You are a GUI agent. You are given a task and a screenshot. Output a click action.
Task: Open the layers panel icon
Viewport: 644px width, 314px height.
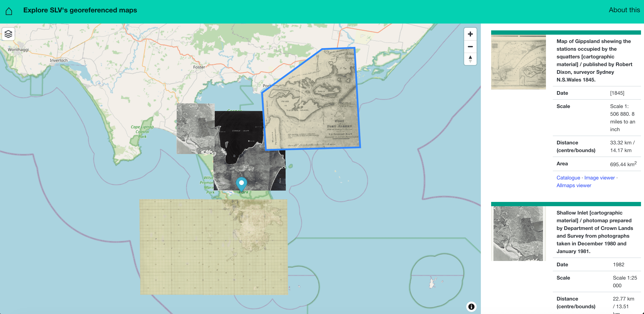click(x=8, y=34)
